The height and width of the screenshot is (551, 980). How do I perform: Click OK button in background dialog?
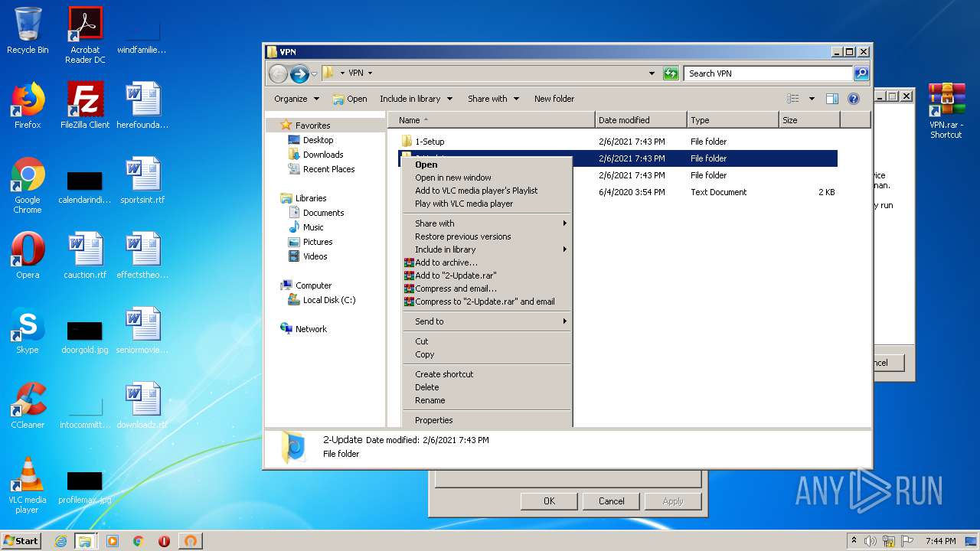tap(549, 501)
